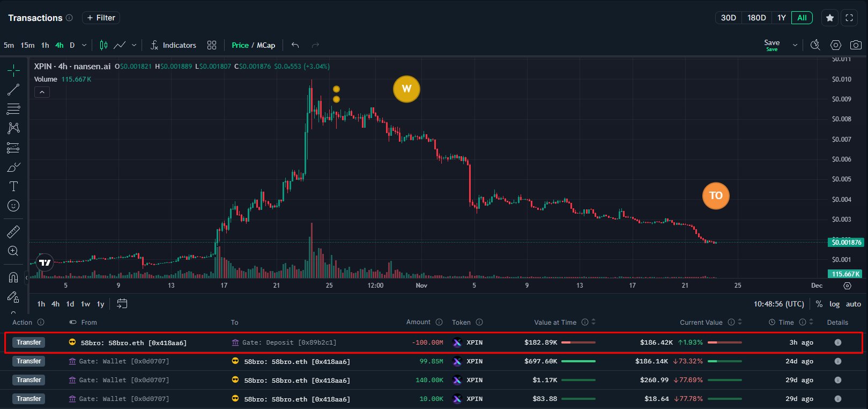Sort table by Time column
Image resolution: width=868 pixels, height=409 pixels.
(811, 322)
